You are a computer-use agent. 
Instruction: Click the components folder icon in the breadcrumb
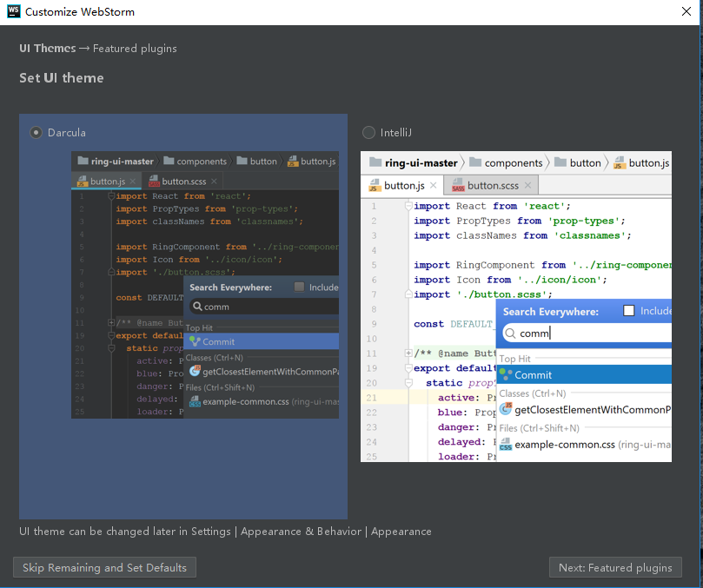[475, 162]
